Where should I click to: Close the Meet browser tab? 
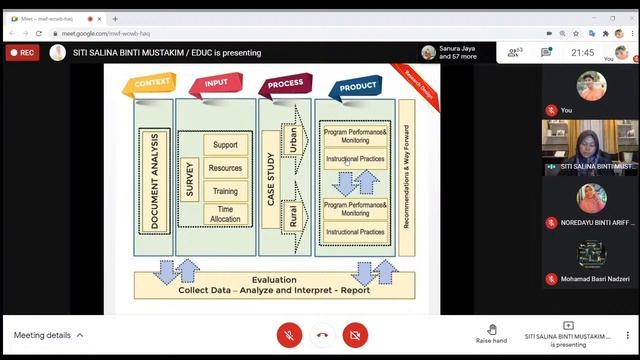99,19
